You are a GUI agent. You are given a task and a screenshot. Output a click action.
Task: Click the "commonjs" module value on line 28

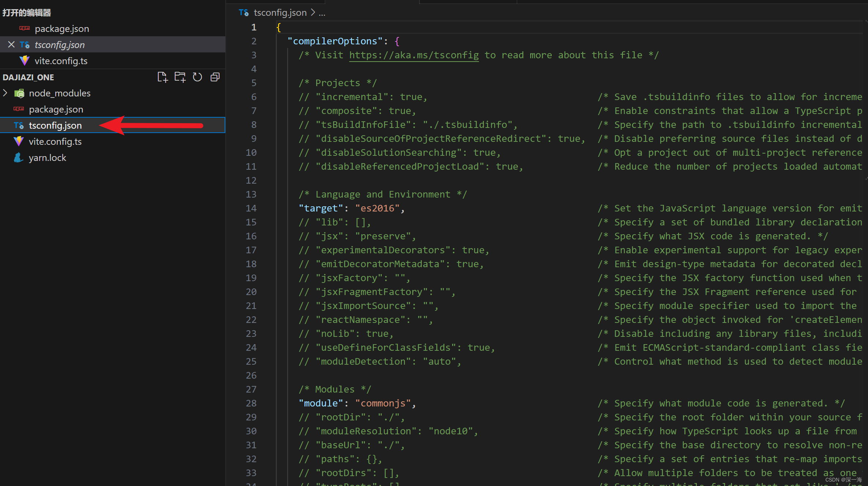[x=383, y=403]
